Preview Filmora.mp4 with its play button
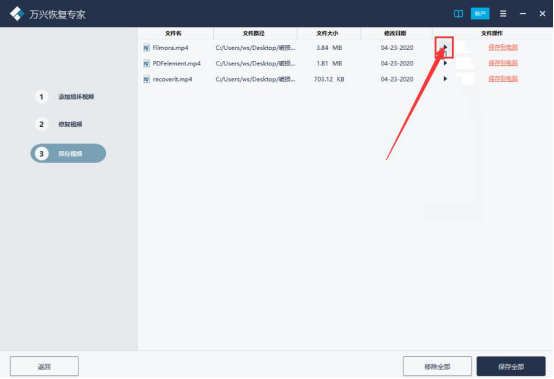The width and height of the screenshot is (554, 379). 445,47
